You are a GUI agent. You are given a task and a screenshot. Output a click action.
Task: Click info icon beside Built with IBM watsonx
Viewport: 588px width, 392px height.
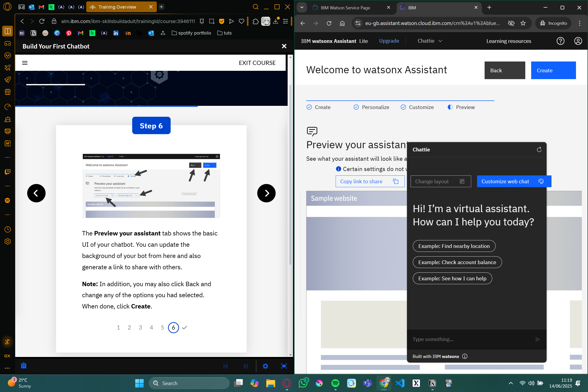[x=465, y=356]
